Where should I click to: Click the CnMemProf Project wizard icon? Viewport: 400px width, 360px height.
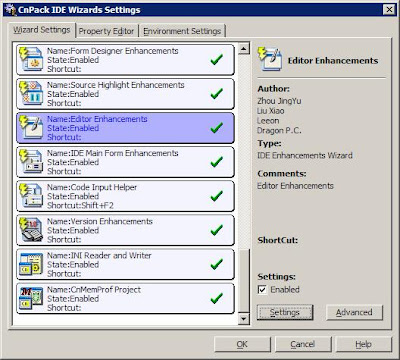click(31, 298)
